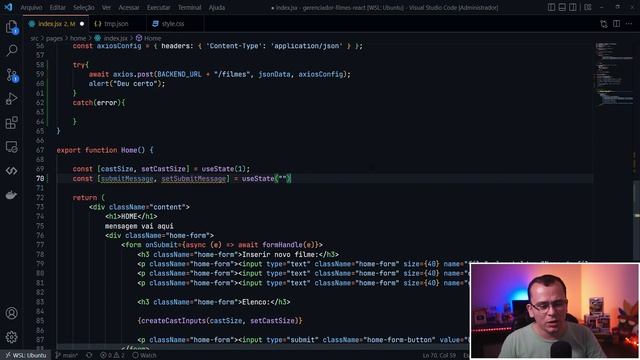Click the setSubmitMessage identifier on line 70

tap(193, 178)
